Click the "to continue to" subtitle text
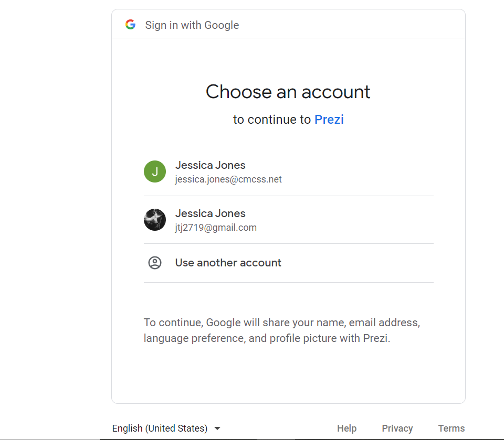The image size is (504, 440). [272, 120]
